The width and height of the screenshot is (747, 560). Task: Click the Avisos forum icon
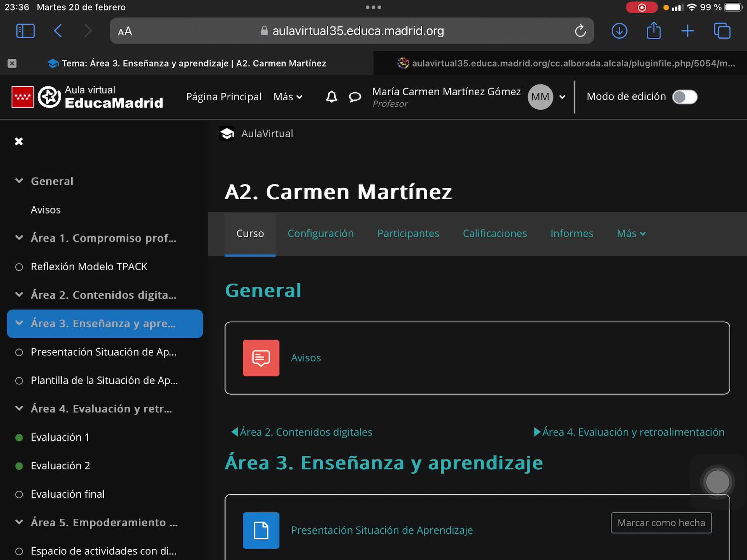pyautogui.click(x=261, y=358)
